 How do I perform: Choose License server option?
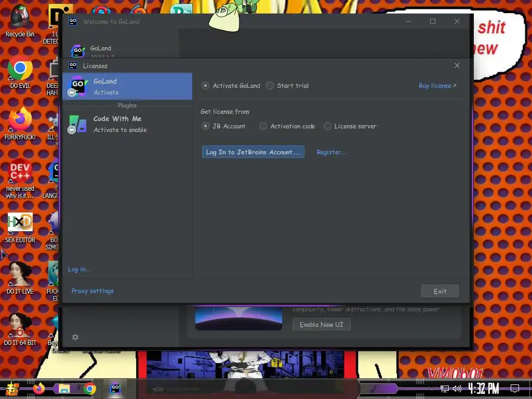point(327,126)
